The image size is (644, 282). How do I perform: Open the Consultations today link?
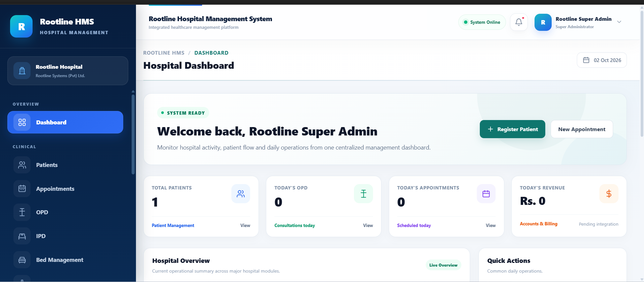(x=294, y=225)
